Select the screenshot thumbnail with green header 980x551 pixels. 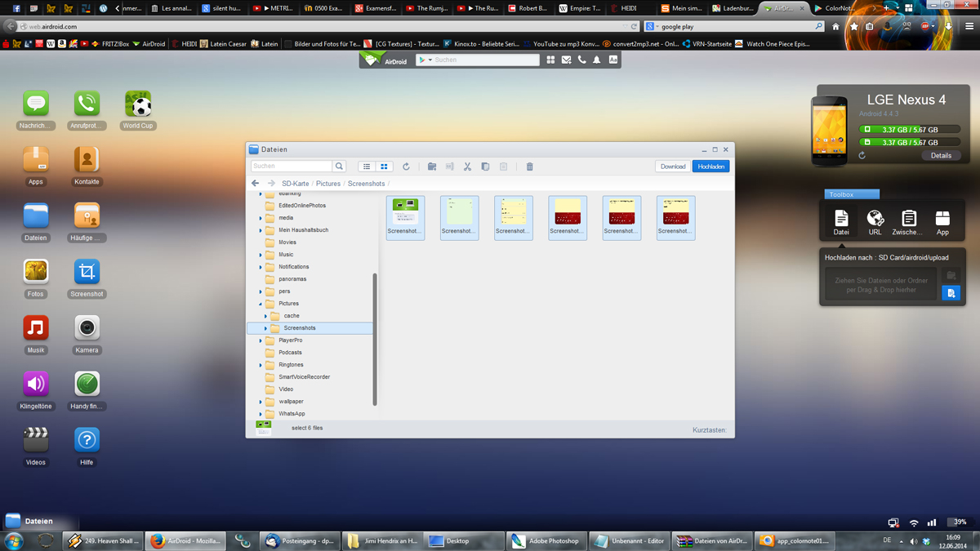pyautogui.click(x=405, y=217)
